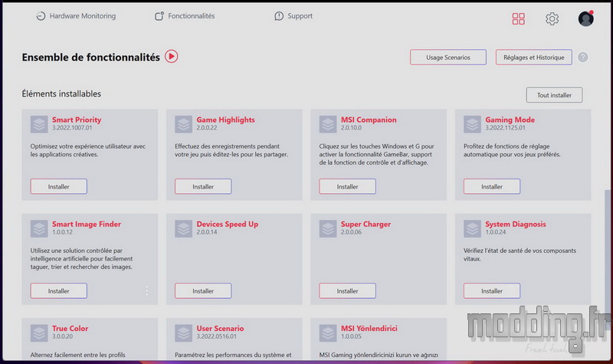The height and width of the screenshot is (364, 613).
Task: Install Devices Speed Up
Action: pos(203,291)
